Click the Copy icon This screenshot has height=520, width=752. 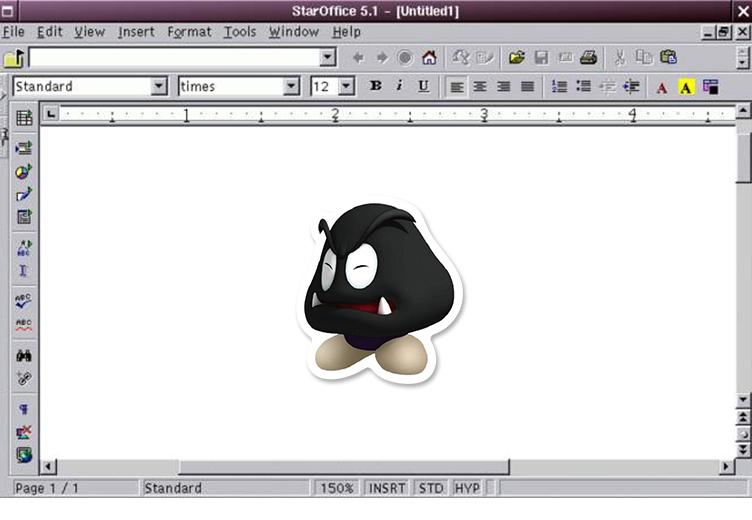click(x=644, y=58)
